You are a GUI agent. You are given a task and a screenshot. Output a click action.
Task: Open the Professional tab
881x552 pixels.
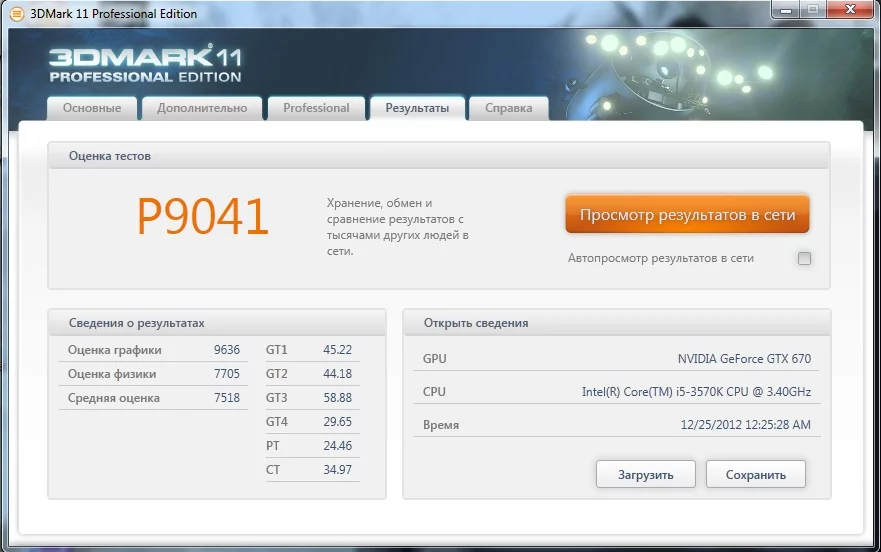pos(316,108)
